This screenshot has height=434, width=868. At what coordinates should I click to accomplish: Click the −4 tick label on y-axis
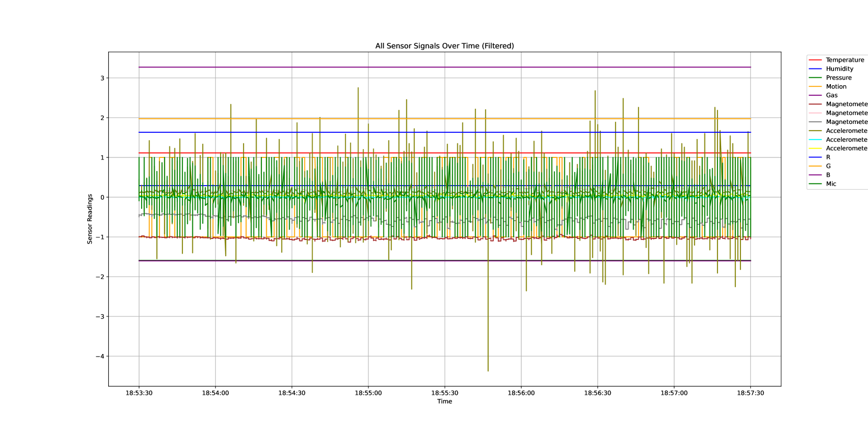[100, 357]
